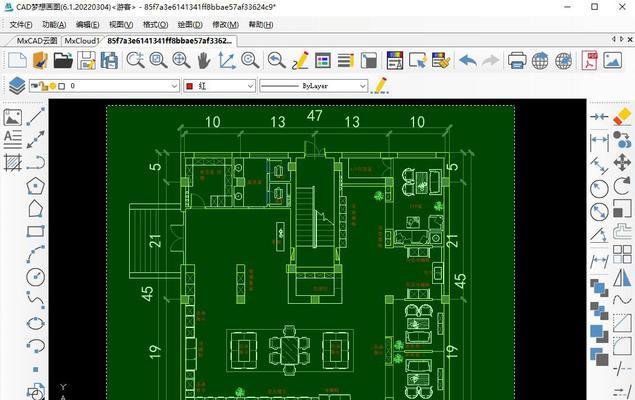Select the Circle drawing tool
The width and height of the screenshot is (635, 400).
pos(36,277)
